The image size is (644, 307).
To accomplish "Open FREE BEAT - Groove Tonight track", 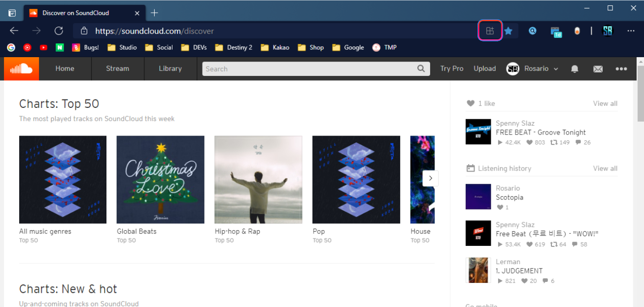I will (x=541, y=132).
